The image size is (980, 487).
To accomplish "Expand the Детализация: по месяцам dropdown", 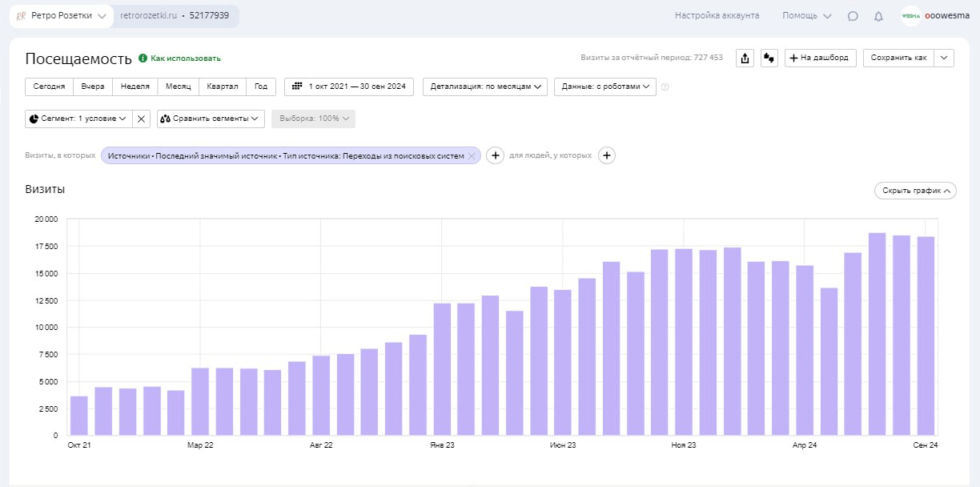I will point(484,87).
